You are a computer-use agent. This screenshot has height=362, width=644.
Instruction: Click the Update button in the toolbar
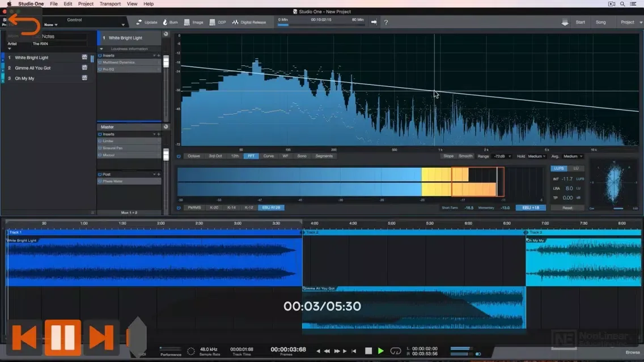tap(147, 22)
